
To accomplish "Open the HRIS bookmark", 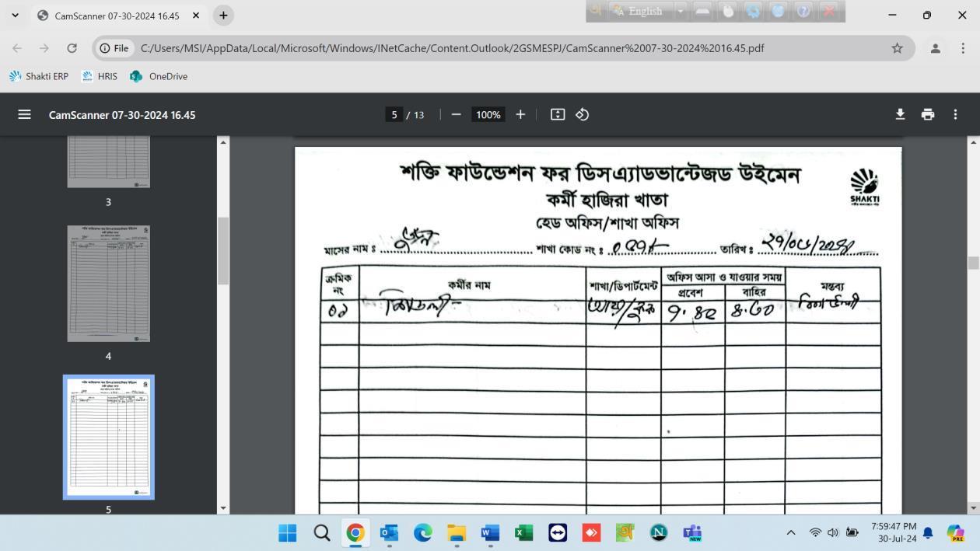I will coord(100,76).
